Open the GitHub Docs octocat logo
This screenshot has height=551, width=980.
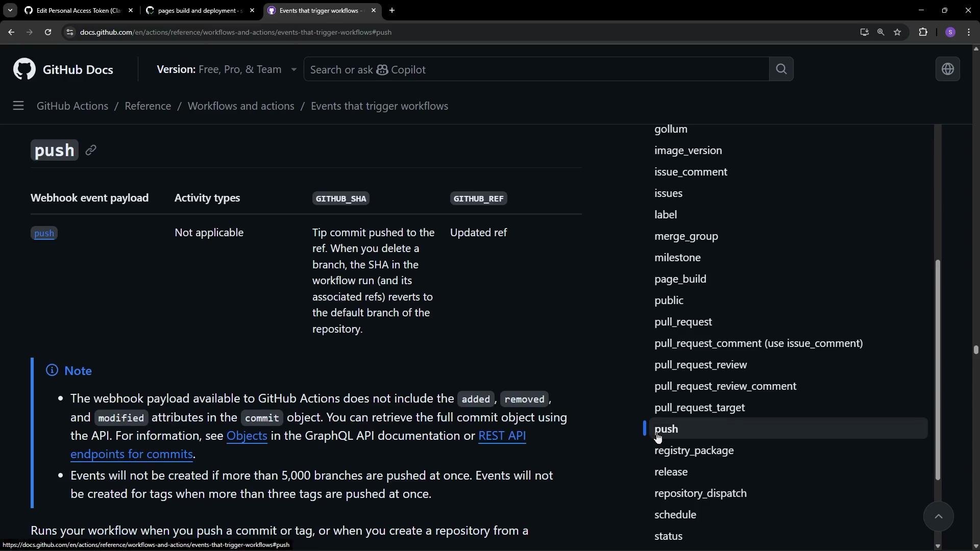[x=24, y=69]
